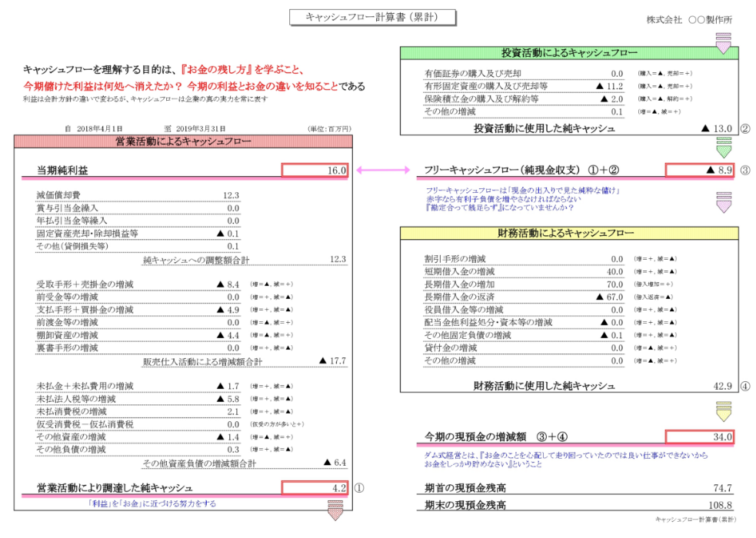Click the 年払引当金等繰入 row label
This screenshot has height=538, width=756.
point(72,221)
